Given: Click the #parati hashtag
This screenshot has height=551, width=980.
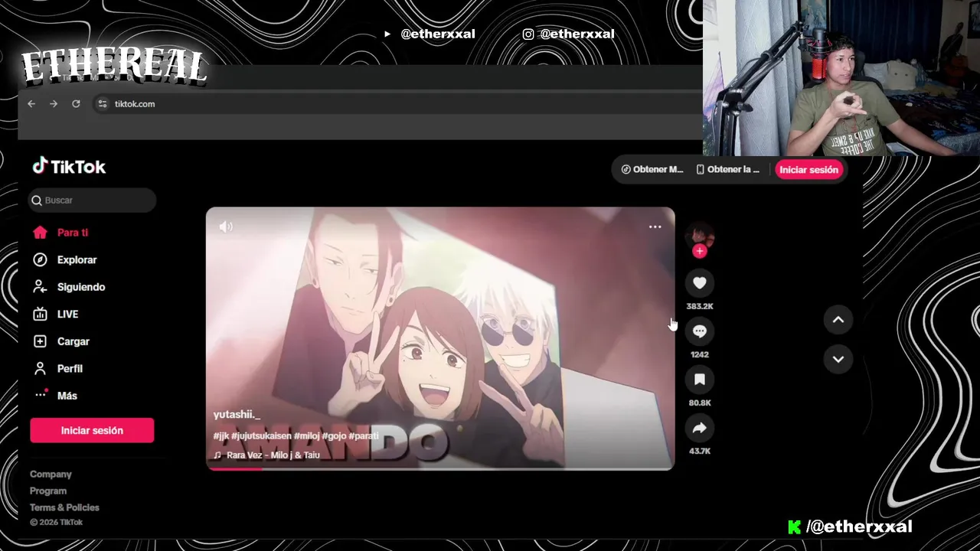Looking at the screenshot, I should 364,436.
